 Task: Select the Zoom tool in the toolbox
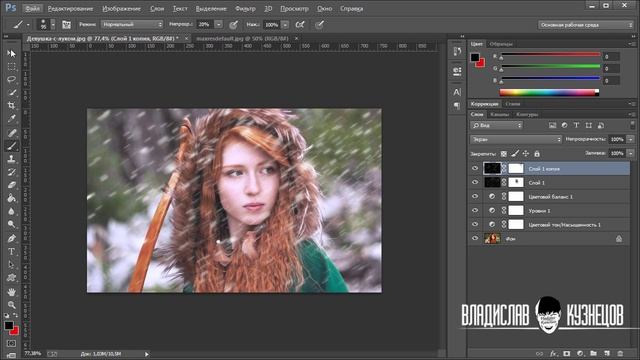pyautogui.click(x=11, y=305)
